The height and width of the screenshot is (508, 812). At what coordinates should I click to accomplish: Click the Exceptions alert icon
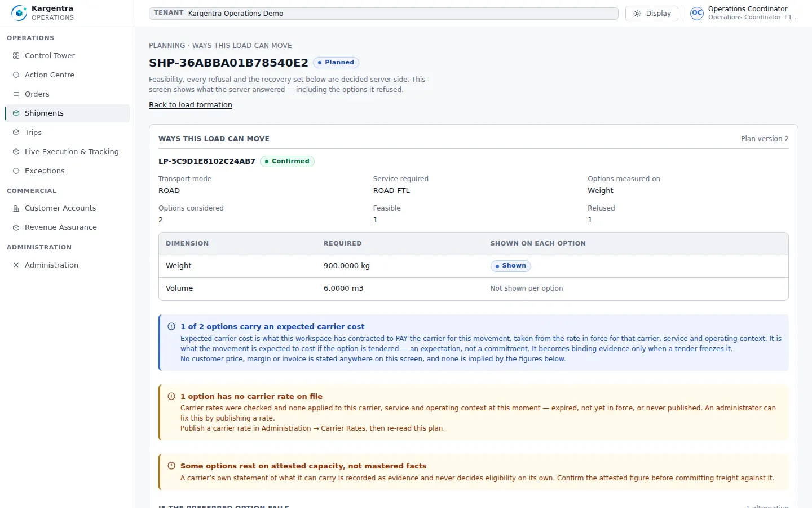[16, 171]
